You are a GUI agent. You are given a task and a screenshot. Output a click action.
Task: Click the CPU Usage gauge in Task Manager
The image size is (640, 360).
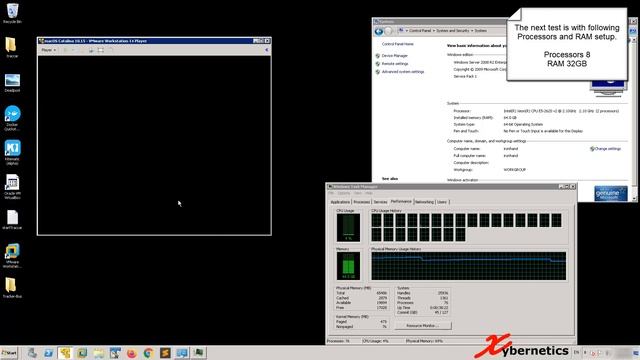(x=348, y=227)
